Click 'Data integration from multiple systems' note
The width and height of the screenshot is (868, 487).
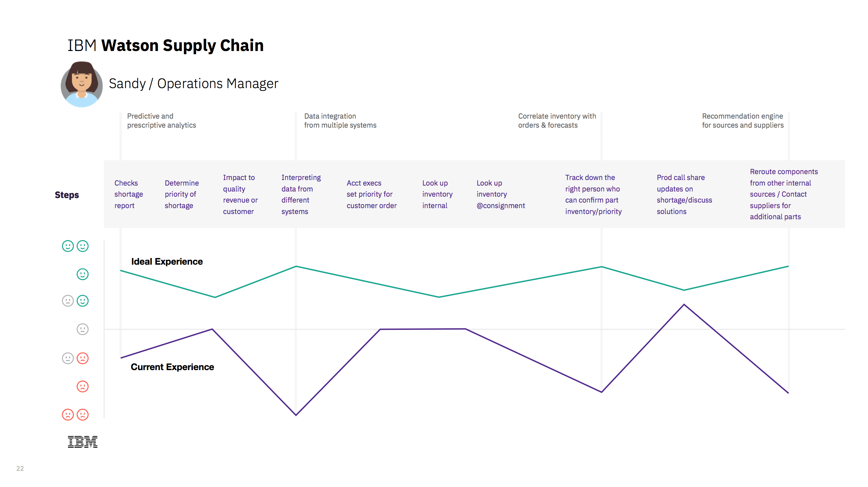[340, 121]
